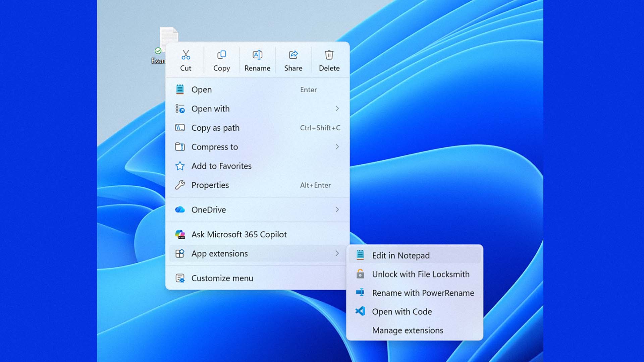This screenshot has width=644, height=362.
Task: Click the Cut label text
Action: click(186, 68)
